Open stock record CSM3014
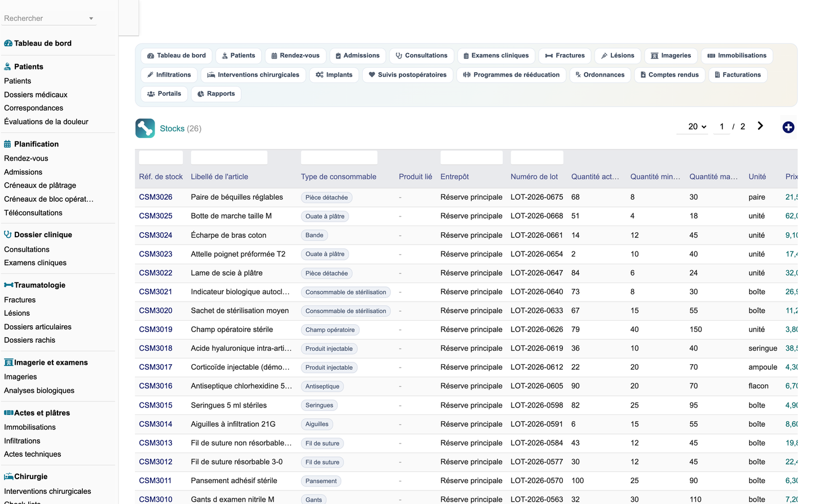The image size is (815, 504). click(156, 425)
